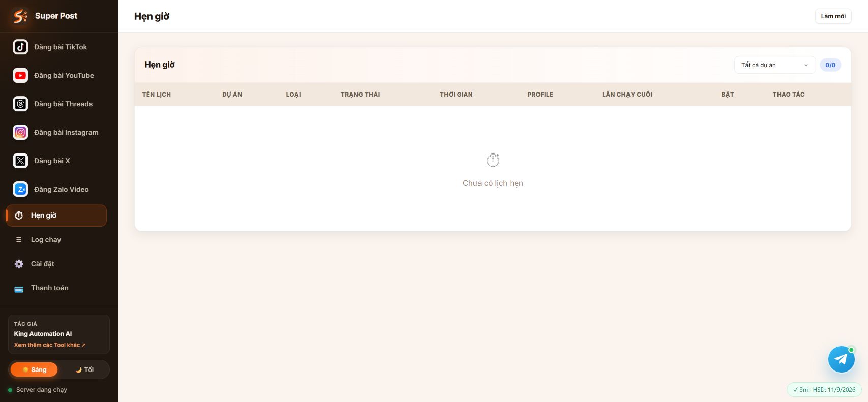
Task: Click the LOẠI column header
Action: click(293, 95)
